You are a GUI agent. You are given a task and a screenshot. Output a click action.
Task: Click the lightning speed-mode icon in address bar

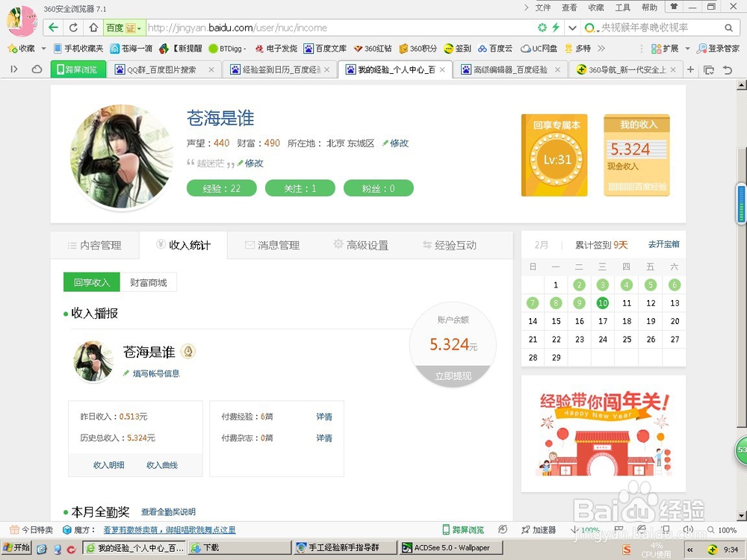coord(556,28)
